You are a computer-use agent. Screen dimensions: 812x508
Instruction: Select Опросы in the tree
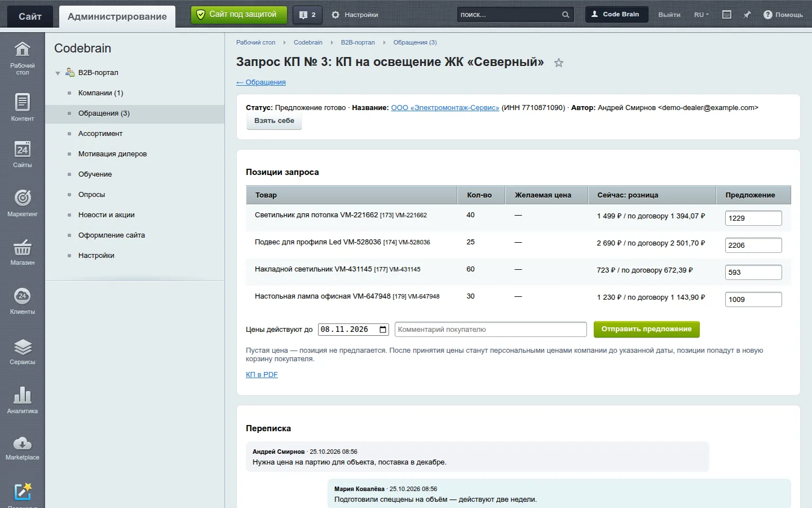91,195
